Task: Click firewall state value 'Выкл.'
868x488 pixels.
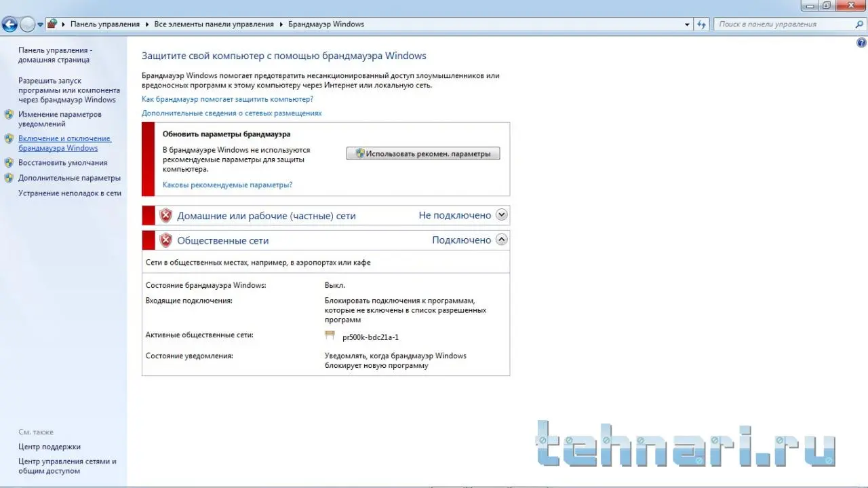Action: point(334,285)
